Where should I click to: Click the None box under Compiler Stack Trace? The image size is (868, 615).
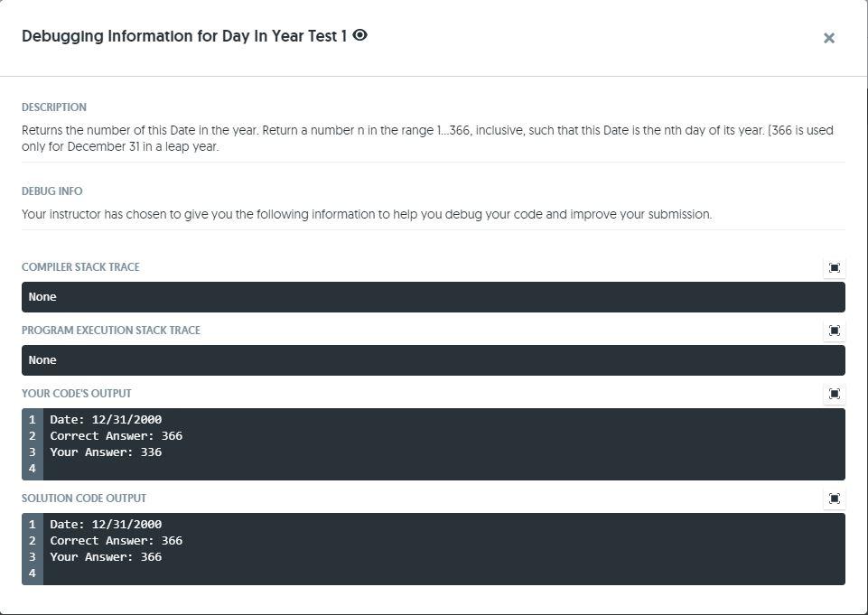(434, 297)
